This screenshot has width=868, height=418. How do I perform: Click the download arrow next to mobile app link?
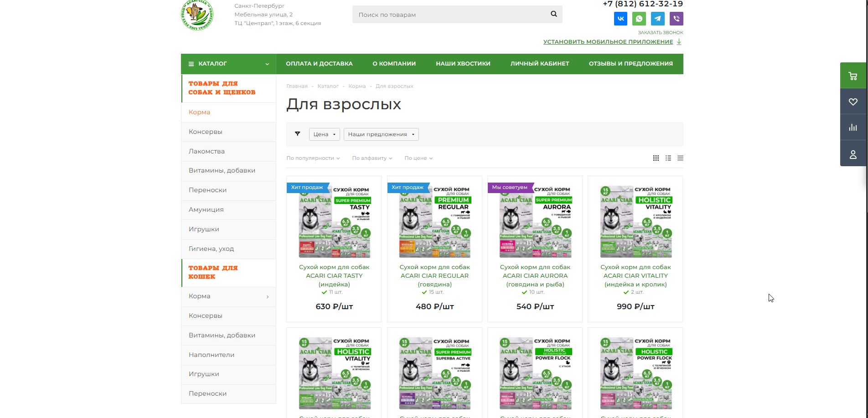click(679, 41)
